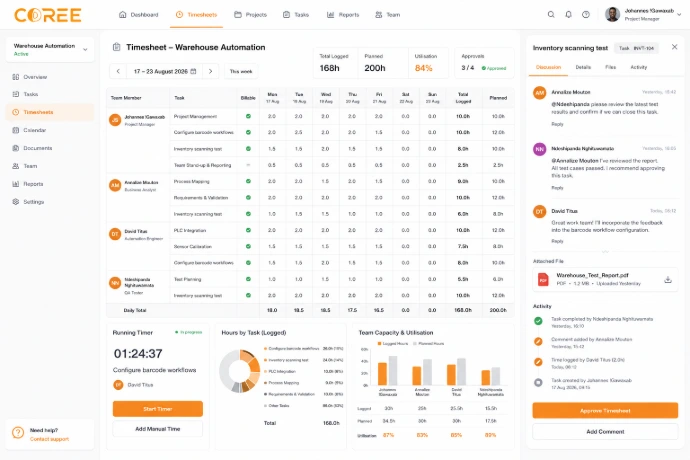Click the clipboard icon beside Timesheet title
Viewport: 690px width, 460px height.
[x=117, y=47]
